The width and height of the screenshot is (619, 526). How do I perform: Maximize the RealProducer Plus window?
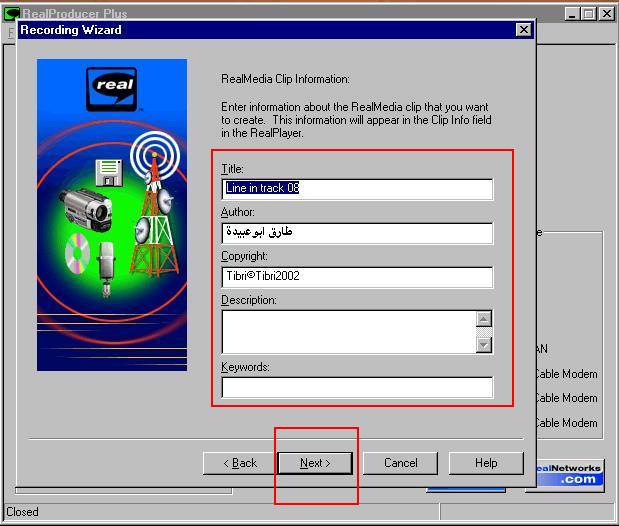point(588,14)
